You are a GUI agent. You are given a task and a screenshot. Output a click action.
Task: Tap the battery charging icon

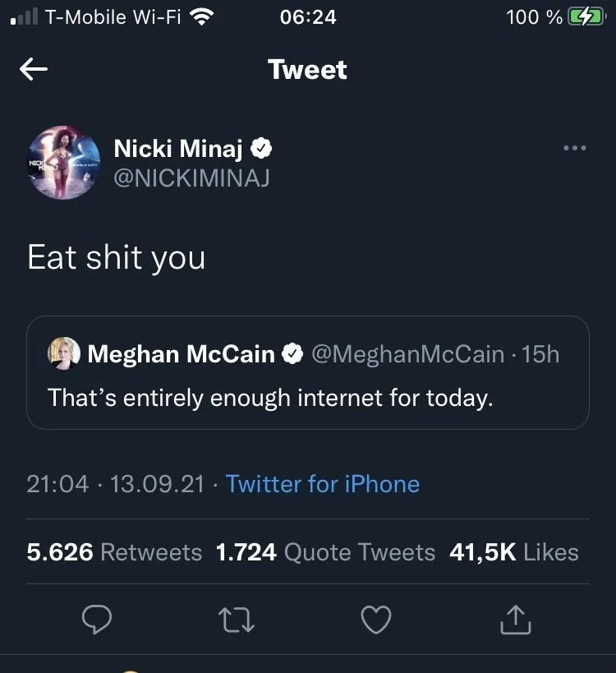click(586, 17)
